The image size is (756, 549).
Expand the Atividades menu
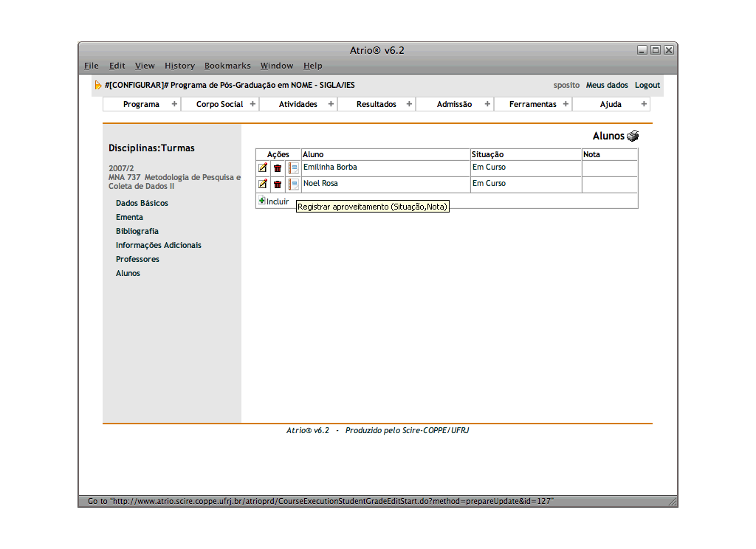[298, 104]
